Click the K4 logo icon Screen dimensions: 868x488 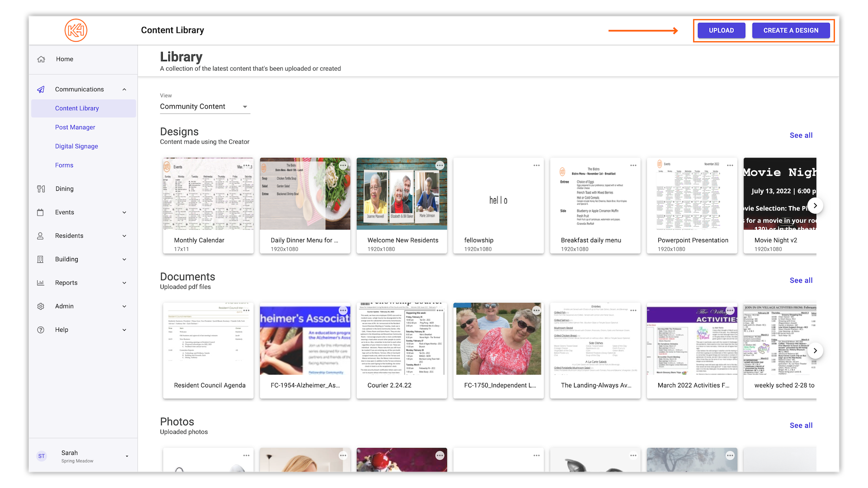(x=76, y=30)
